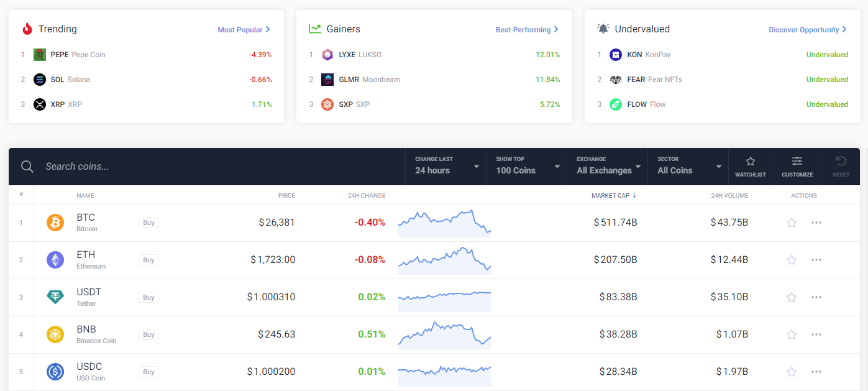Open the more actions menu for USDC
The height and width of the screenshot is (391, 868).
(816, 372)
